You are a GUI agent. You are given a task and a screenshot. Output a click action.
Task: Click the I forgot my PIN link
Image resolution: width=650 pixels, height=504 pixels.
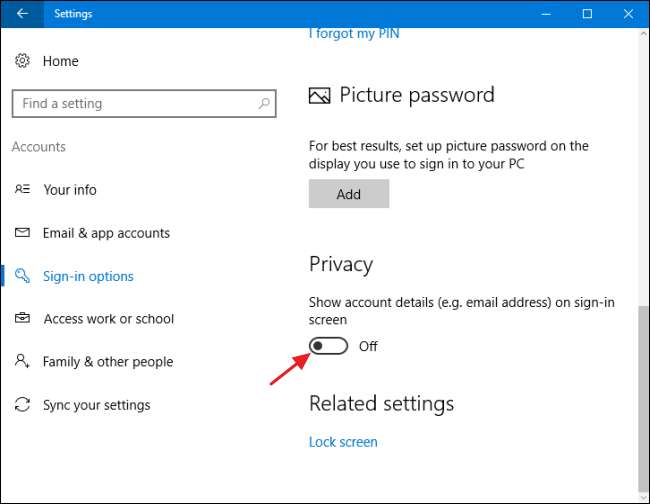354,34
